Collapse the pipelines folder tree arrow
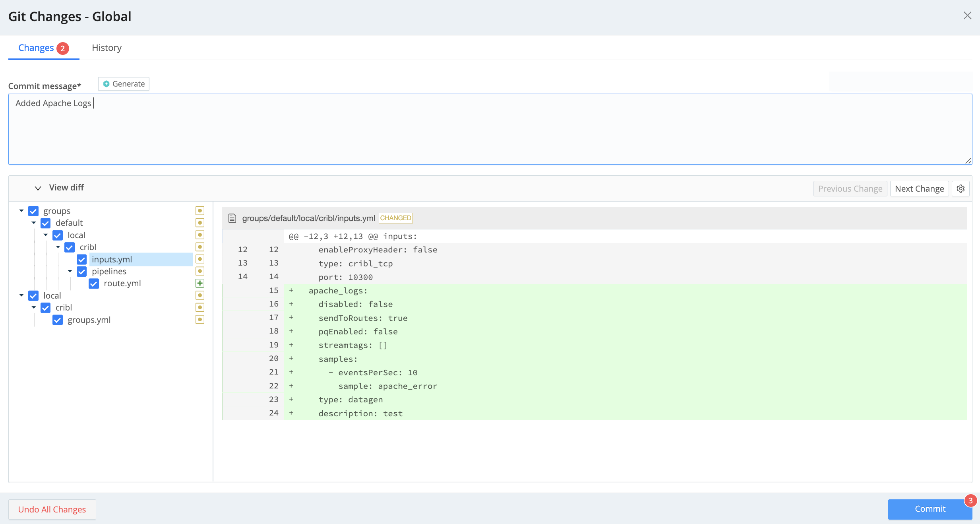The height and width of the screenshot is (524, 980). (70, 271)
